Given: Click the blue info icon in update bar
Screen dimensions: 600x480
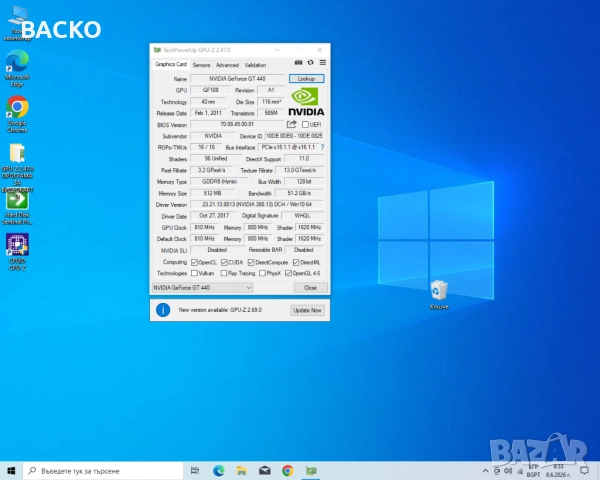Looking at the screenshot, I should click(x=163, y=310).
